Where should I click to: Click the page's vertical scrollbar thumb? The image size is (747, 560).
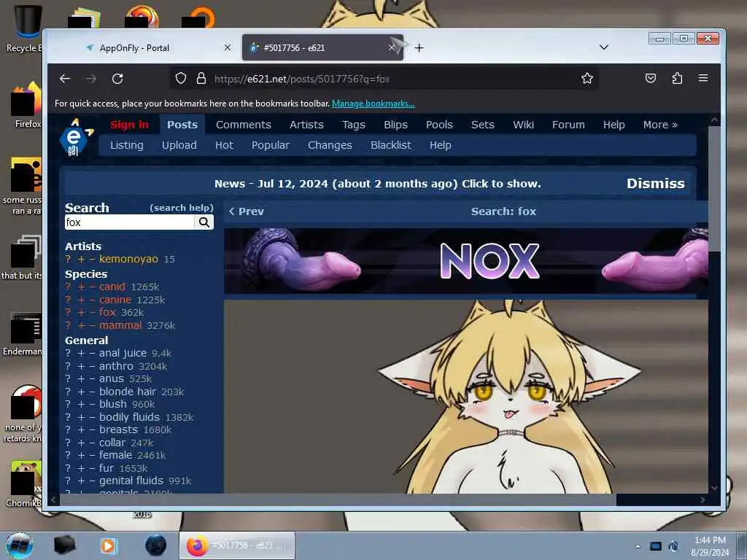tap(713, 189)
